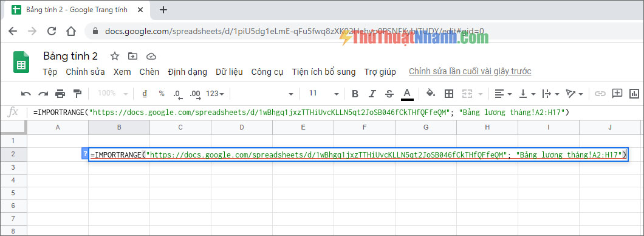This screenshot has height=236, width=644.
Task: Click the undo arrow icon
Action: tap(26, 94)
